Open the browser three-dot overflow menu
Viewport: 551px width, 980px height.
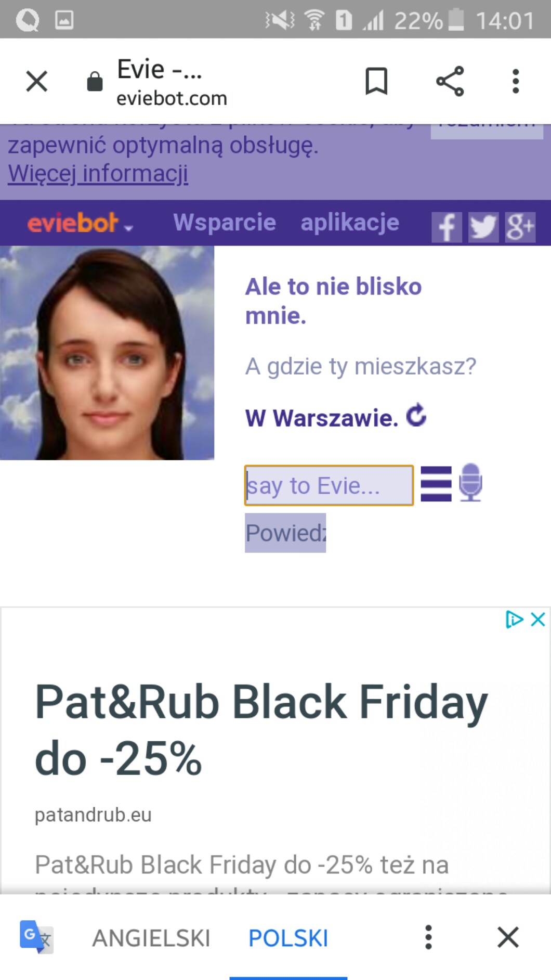pyautogui.click(x=515, y=82)
